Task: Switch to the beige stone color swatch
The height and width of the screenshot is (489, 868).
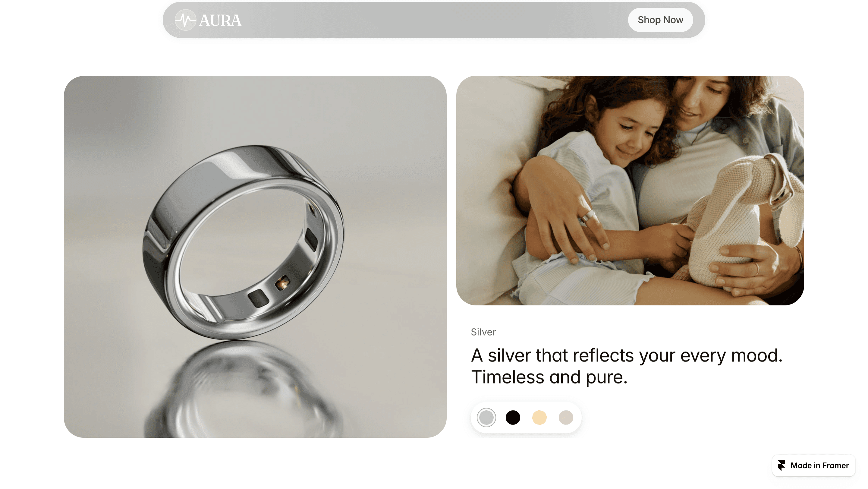Action: pos(566,418)
